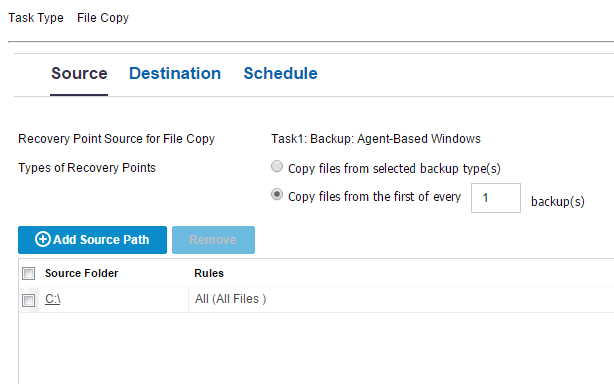Open the Schedule tab
Screen dimensions: 614x384
tap(280, 74)
